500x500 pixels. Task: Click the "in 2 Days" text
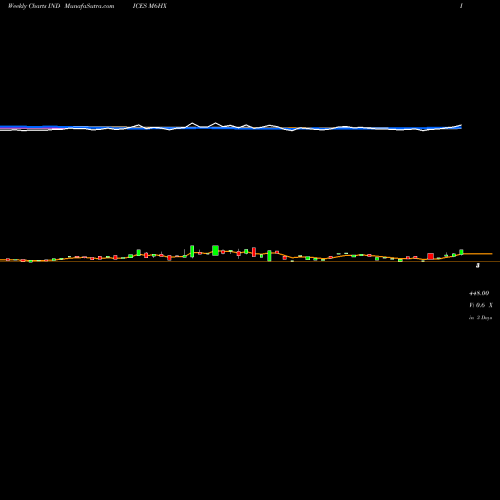point(480,318)
